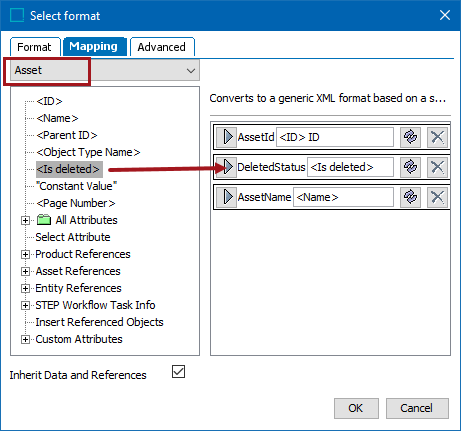Switch to the Advanced tab
The image size is (461, 431).
click(162, 47)
